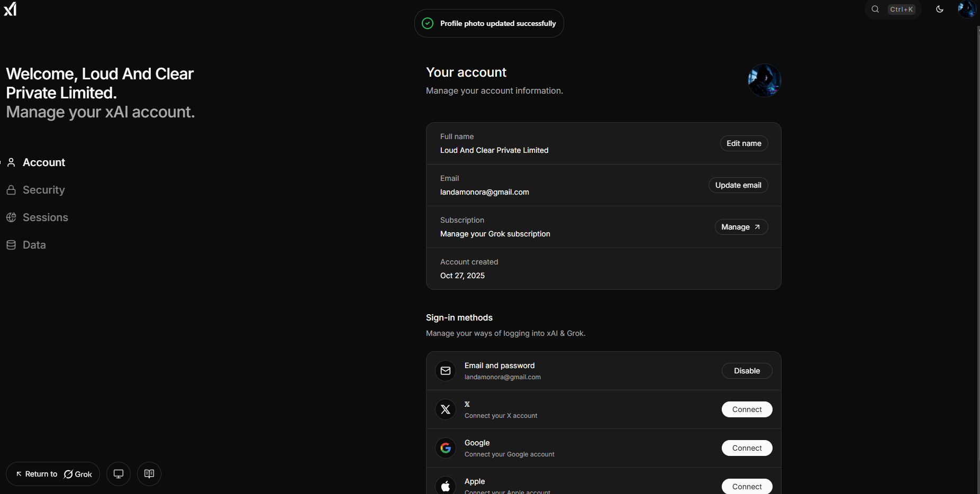Click the monitor icon button next to Return to Grok
The width and height of the screenshot is (980, 494).
coord(119,474)
